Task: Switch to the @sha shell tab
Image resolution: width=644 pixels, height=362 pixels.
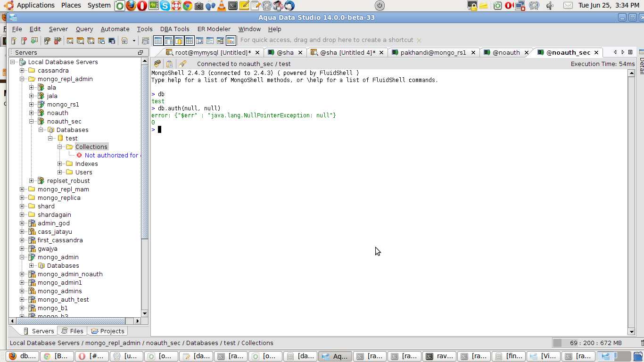Action: (x=285, y=52)
